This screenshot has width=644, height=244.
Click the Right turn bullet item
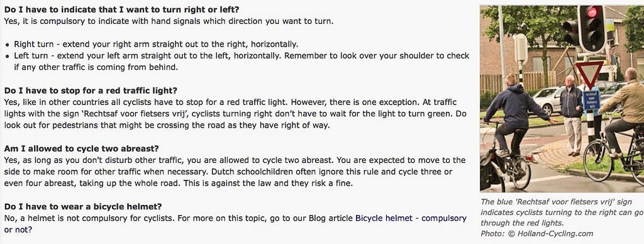156,44
